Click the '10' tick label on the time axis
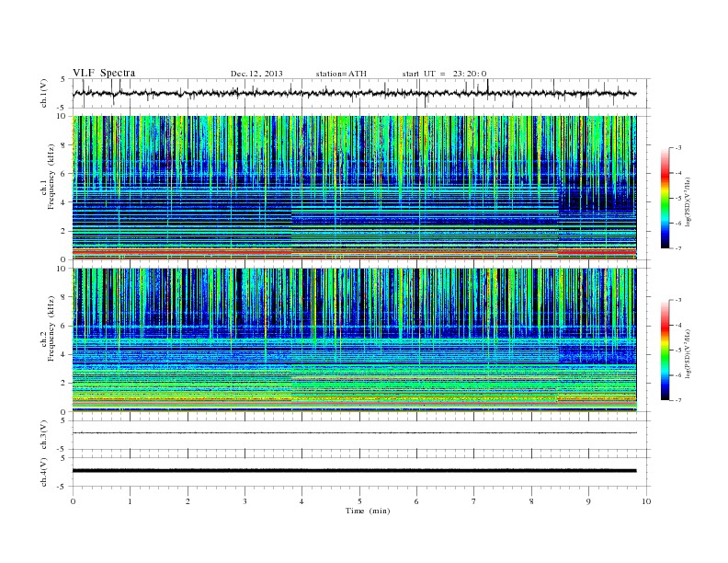This screenshot has height=563, width=728. pyautogui.click(x=646, y=501)
